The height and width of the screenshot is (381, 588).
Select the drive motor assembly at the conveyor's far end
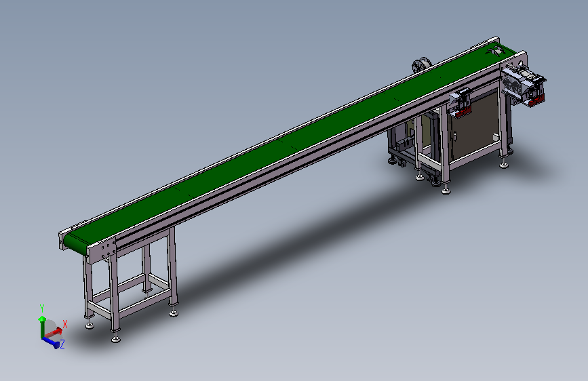(524, 84)
